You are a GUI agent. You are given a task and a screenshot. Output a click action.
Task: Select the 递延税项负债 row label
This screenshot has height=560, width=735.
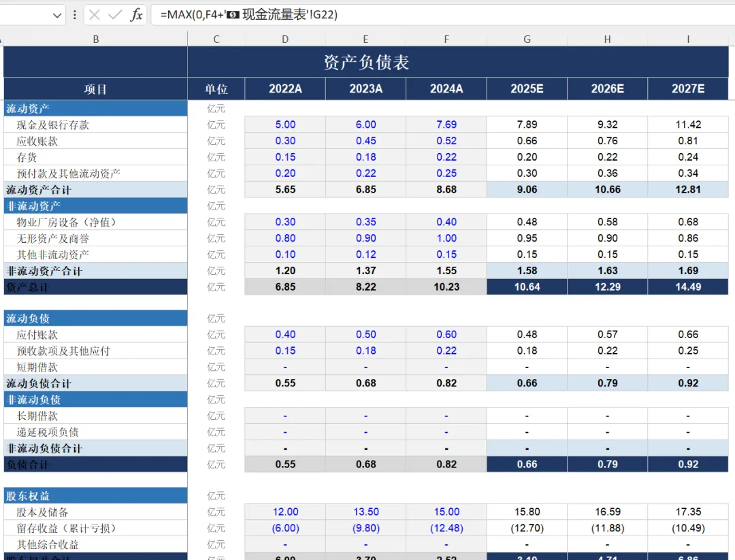coord(96,432)
